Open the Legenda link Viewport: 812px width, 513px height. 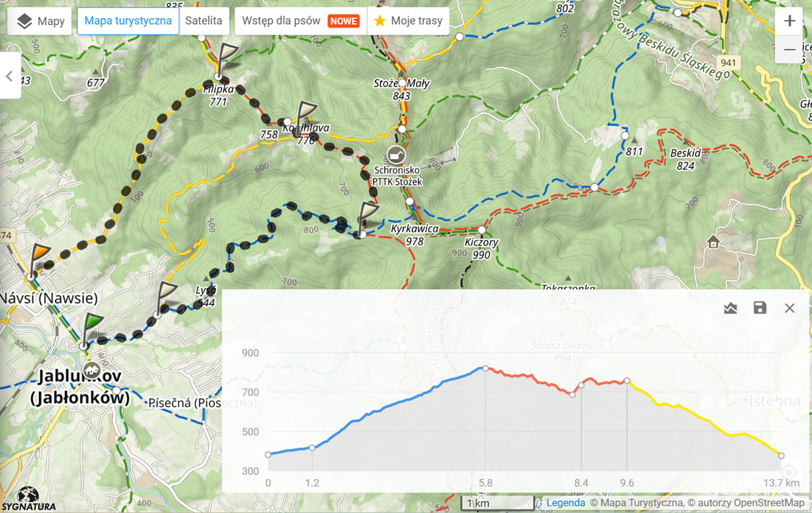pyautogui.click(x=565, y=503)
